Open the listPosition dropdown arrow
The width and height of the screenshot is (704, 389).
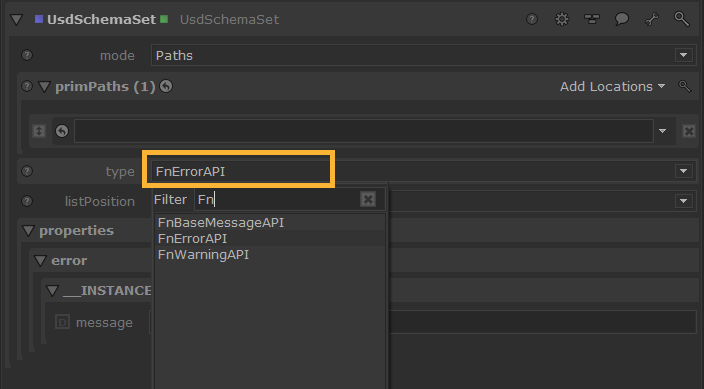tap(683, 201)
